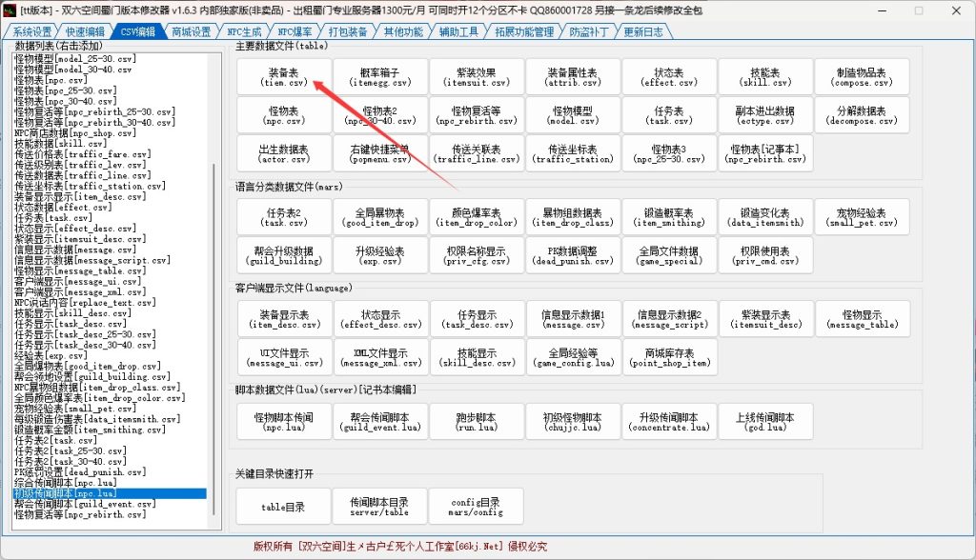View the 更新日志 tab
Screen dimensions: 976x560
click(643, 31)
